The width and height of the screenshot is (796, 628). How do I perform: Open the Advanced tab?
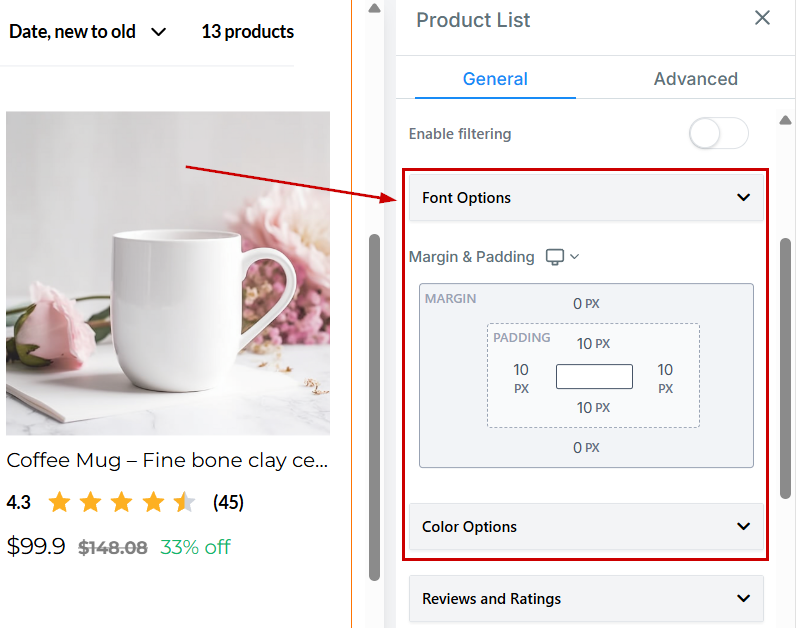click(695, 79)
